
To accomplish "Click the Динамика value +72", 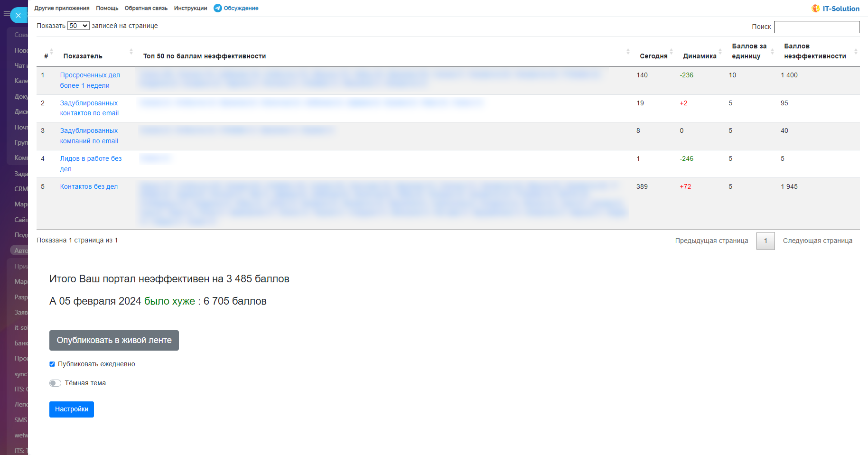I will click(x=685, y=186).
